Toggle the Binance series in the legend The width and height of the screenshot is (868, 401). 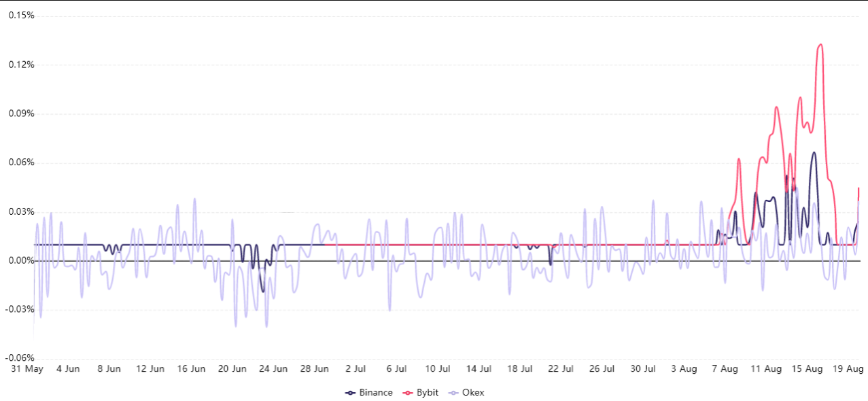coord(369,393)
